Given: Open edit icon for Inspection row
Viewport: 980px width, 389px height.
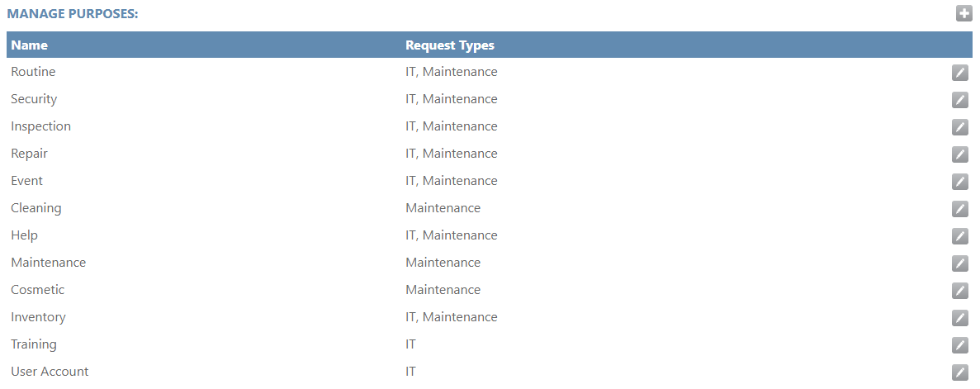Looking at the screenshot, I should click(x=960, y=127).
